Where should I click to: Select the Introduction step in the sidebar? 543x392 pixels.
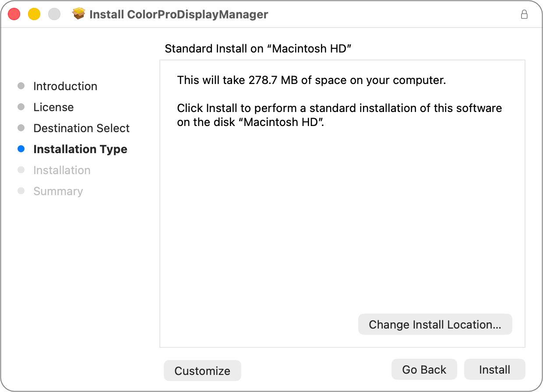[65, 86]
